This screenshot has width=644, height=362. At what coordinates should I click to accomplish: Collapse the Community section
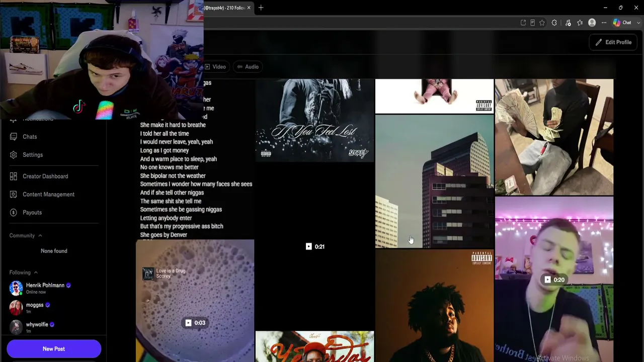pos(40,236)
